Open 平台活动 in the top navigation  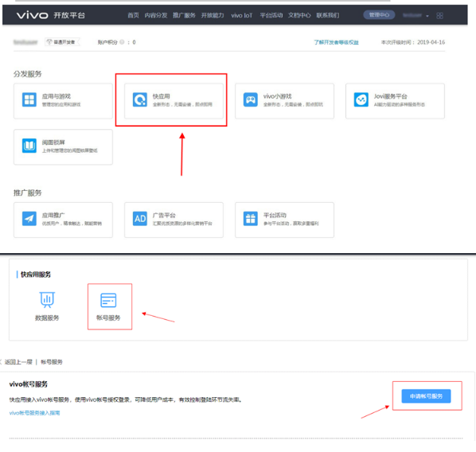(271, 15)
